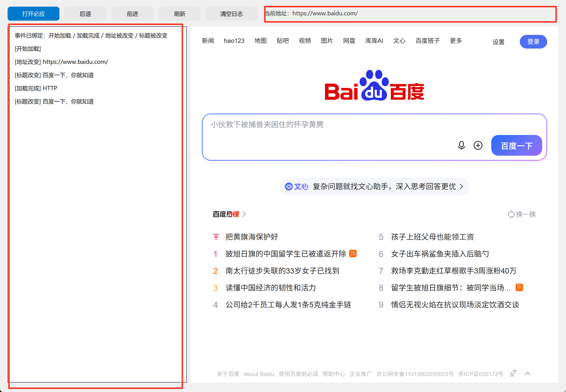Click log line [开始加载]

tap(28, 49)
